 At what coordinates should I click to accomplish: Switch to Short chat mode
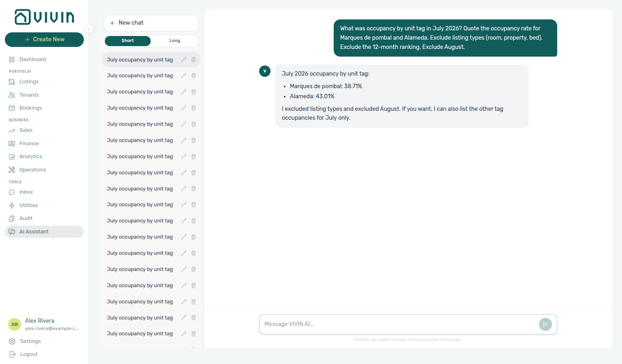[128, 41]
